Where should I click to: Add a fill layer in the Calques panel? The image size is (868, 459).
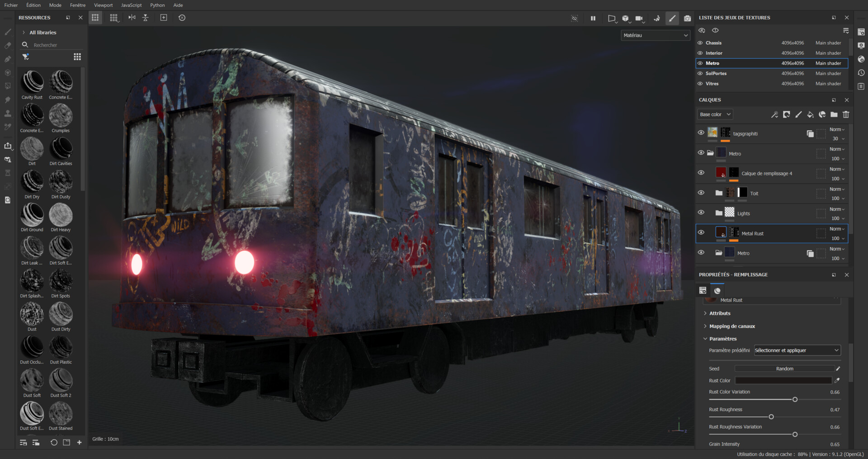[x=810, y=114]
